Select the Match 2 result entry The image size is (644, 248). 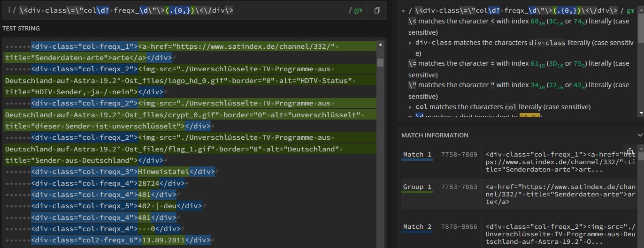(417, 227)
